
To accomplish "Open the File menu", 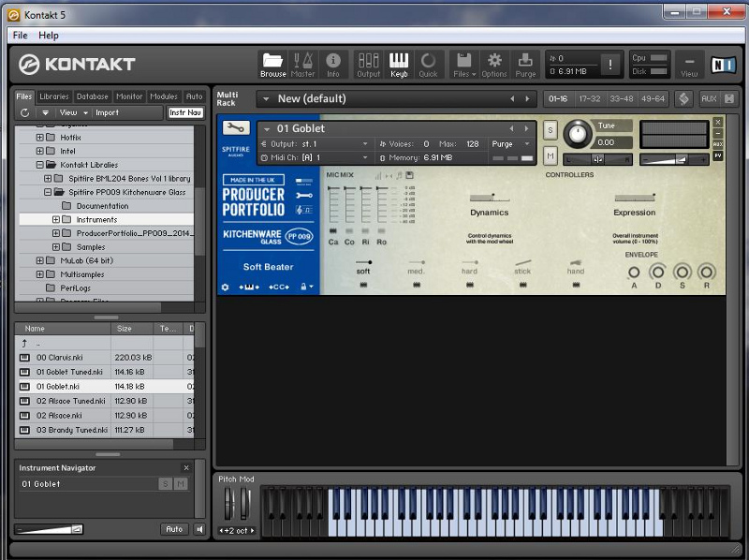I will pos(20,36).
